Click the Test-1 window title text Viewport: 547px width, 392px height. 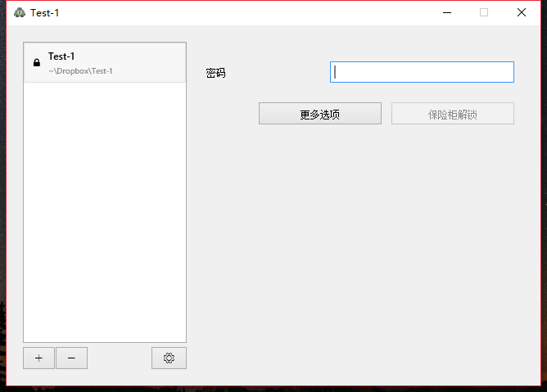pyautogui.click(x=45, y=13)
